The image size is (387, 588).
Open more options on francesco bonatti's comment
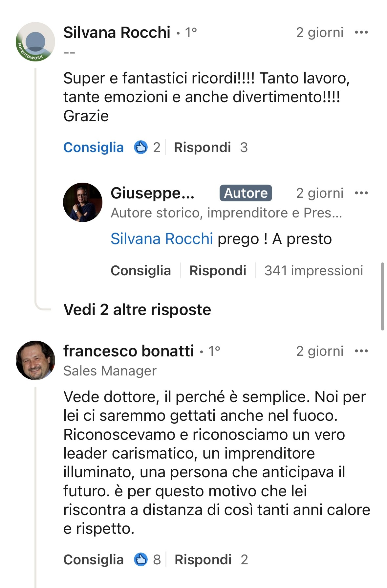[x=361, y=351]
